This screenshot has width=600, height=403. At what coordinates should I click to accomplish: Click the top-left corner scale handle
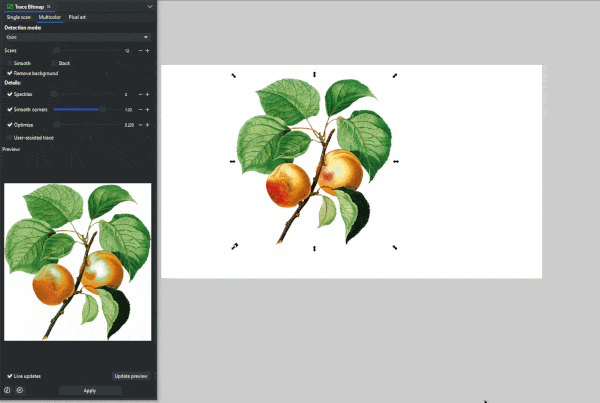tap(233, 76)
